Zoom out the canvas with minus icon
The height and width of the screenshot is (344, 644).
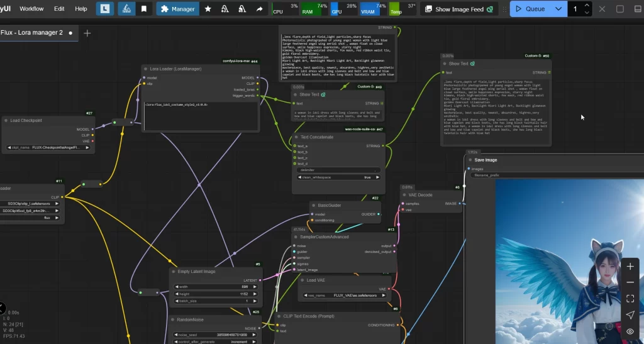pos(630,282)
